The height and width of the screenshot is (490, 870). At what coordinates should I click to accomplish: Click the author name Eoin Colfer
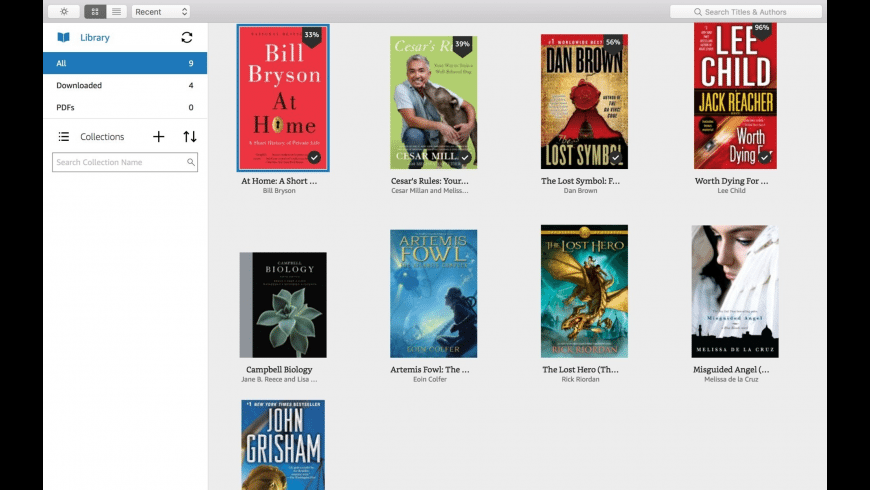(429, 380)
